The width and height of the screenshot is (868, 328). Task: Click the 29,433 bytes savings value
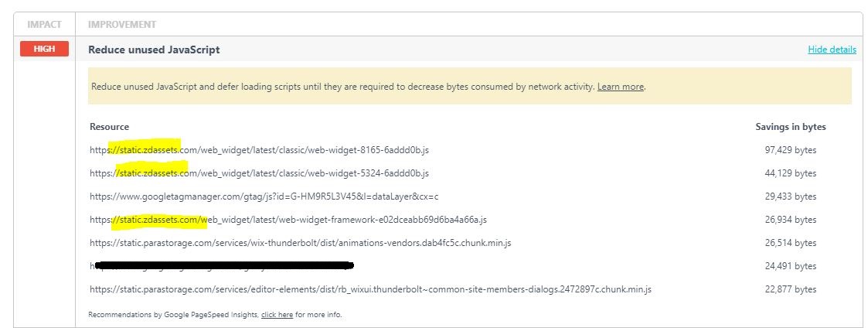(x=789, y=196)
